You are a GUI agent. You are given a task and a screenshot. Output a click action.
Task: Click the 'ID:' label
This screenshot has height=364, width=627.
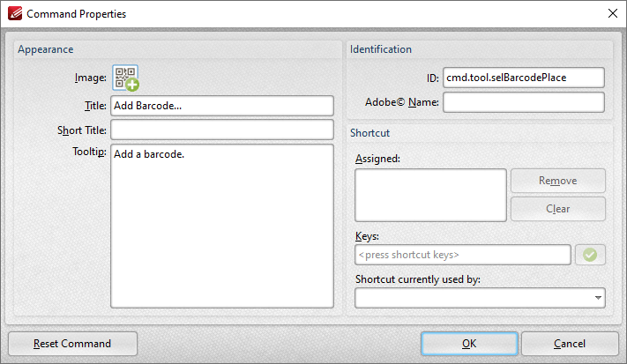[433, 78]
